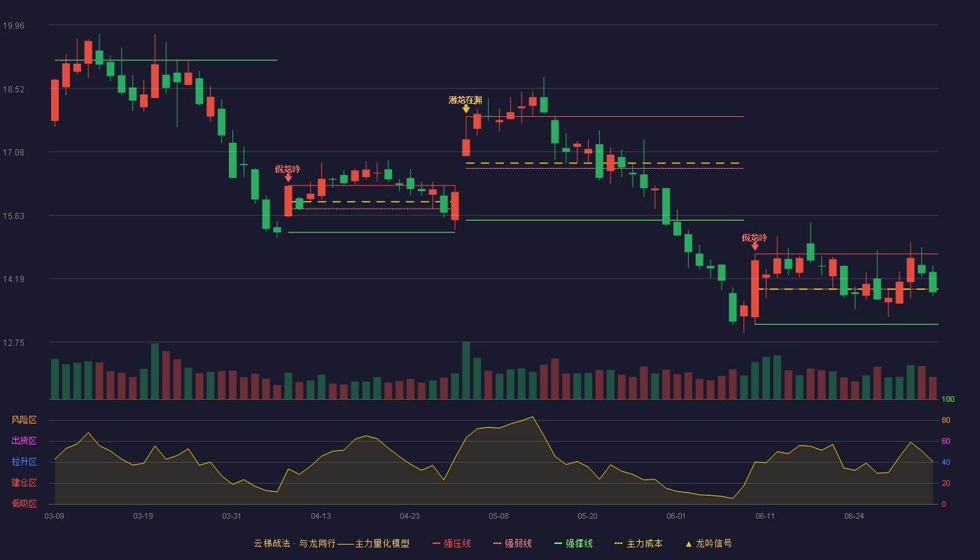Click the 14.19 price axis label

click(14, 279)
